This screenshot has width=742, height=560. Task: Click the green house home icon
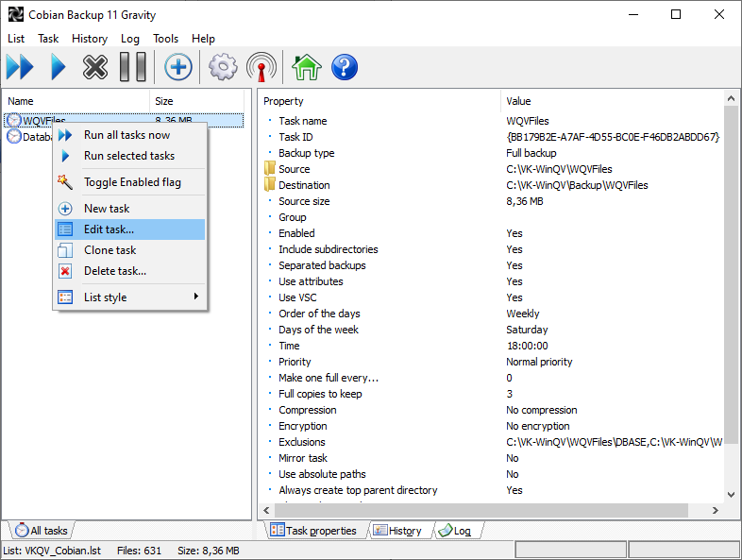coord(306,67)
